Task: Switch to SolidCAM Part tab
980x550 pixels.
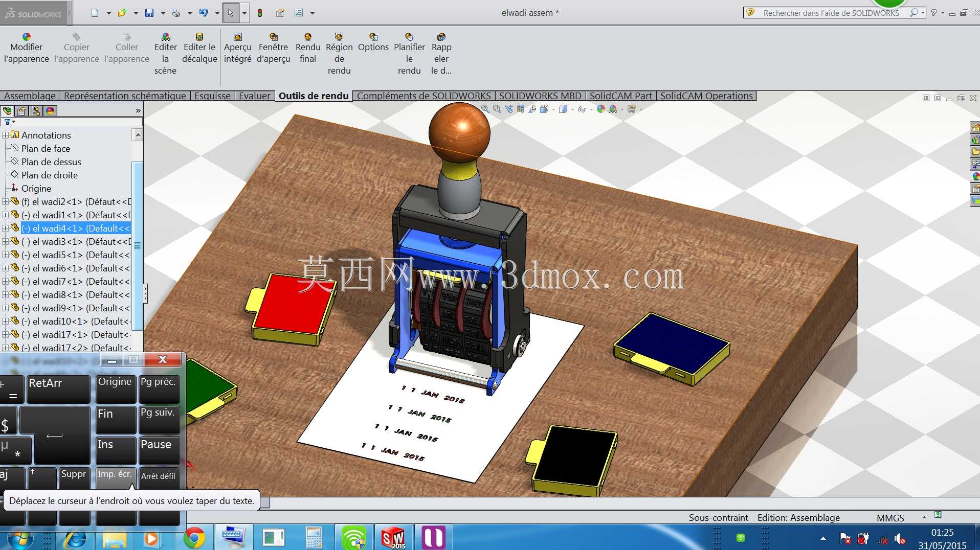Action: [x=620, y=96]
